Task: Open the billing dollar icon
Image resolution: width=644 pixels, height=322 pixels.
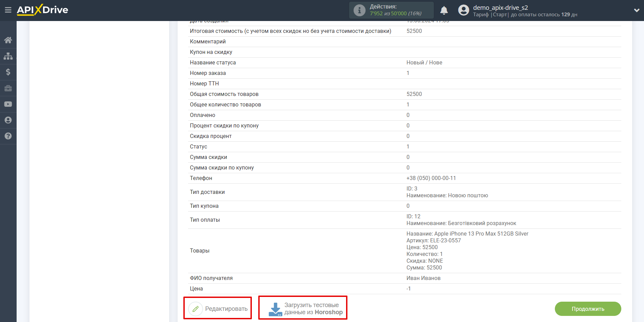Action: 8,72
